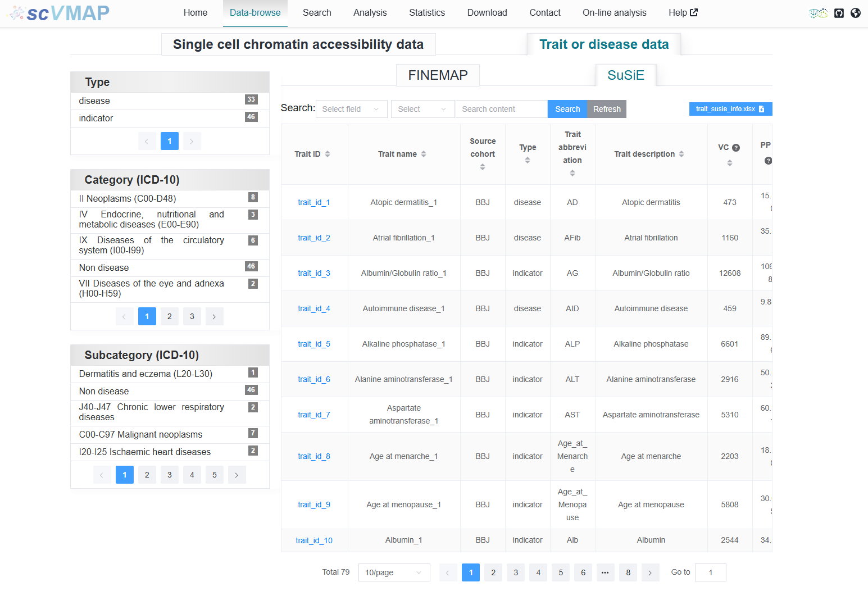
Task: Open the 10/page size dropdown
Action: [394, 572]
